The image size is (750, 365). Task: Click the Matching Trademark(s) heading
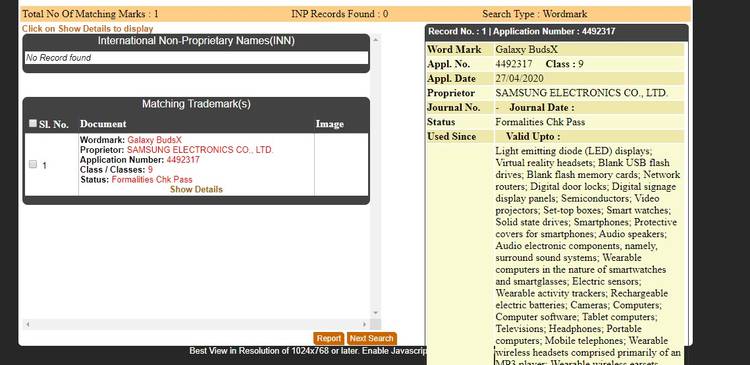point(196,104)
